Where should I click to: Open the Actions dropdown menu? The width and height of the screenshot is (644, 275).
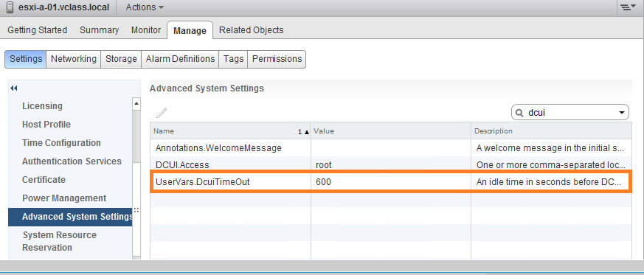(145, 7)
